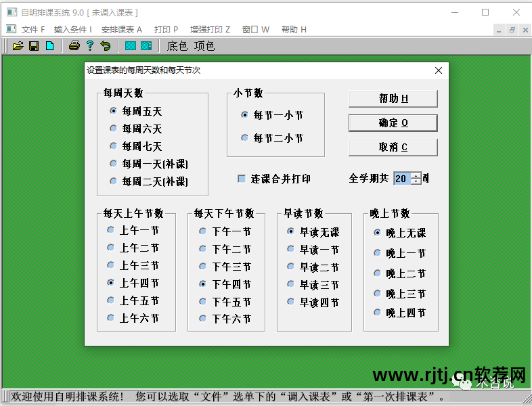Click the new blank document icon

coord(50,46)
